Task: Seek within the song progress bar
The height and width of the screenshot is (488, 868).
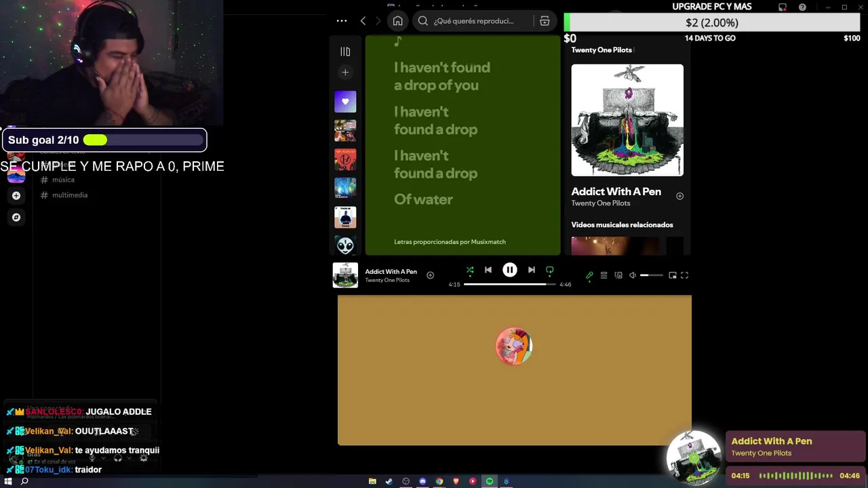Action: click(510, 285)
